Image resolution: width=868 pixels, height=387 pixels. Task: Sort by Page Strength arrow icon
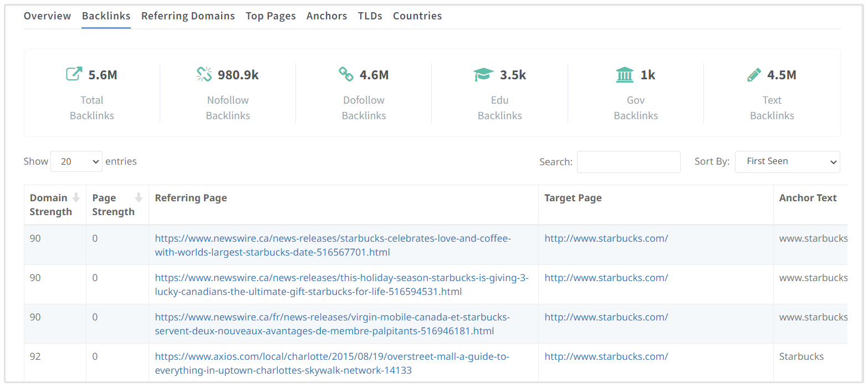(x=139, y=198)
